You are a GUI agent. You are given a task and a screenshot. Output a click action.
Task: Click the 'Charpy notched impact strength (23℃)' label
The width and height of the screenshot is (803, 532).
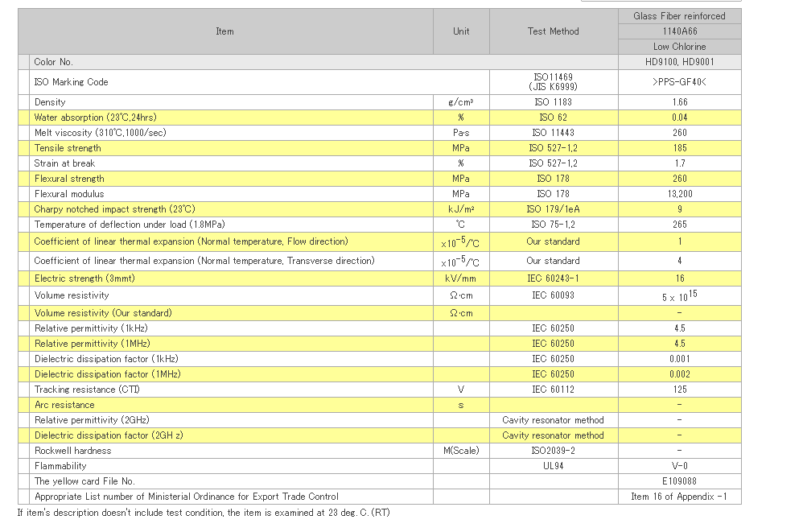click(114, 209)
